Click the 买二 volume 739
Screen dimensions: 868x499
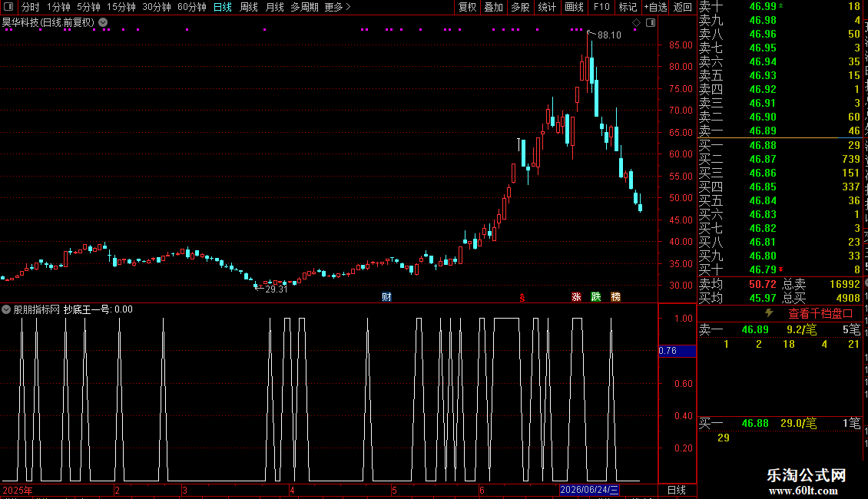(851, 160)
